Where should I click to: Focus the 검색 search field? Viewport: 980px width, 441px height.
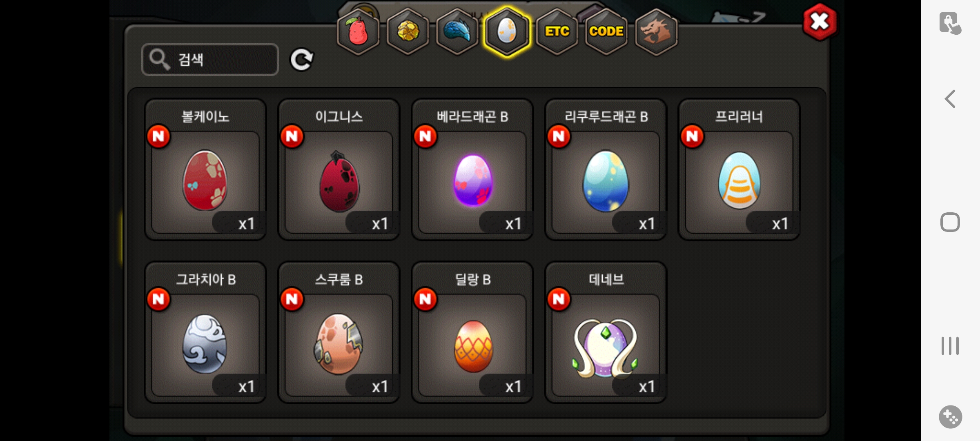pyautogui.click(x=210, y=60)
